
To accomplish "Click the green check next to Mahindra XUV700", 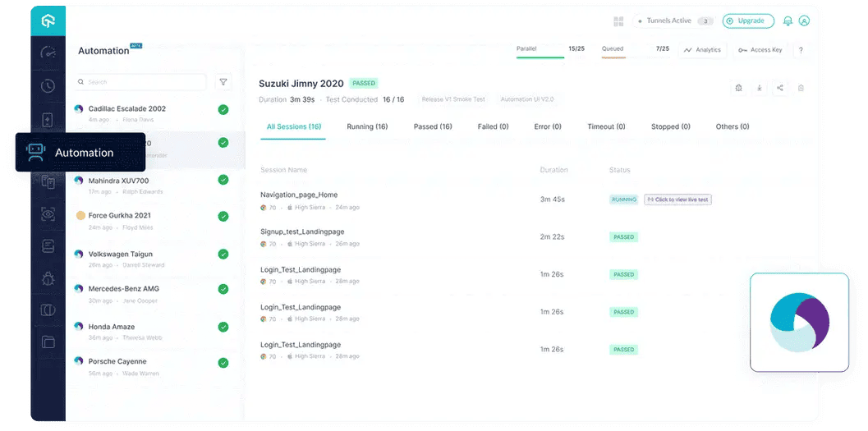I will (x=223, y=181).
